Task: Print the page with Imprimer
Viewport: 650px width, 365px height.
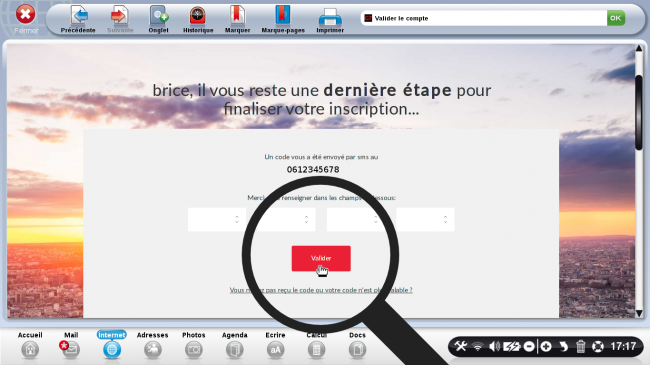Action: (x=330, y=19)
